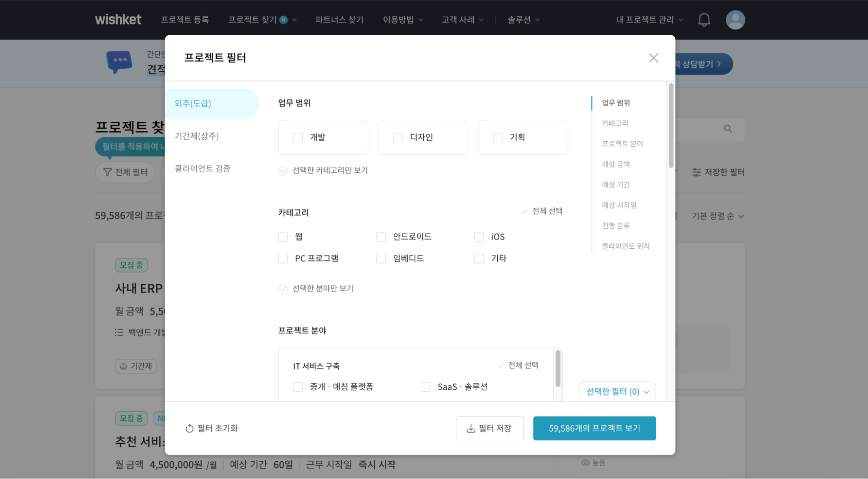Select the SaaS · 솔루션 checkbox
This screenshot has width=868, height=479.
(x=425, y=386)
